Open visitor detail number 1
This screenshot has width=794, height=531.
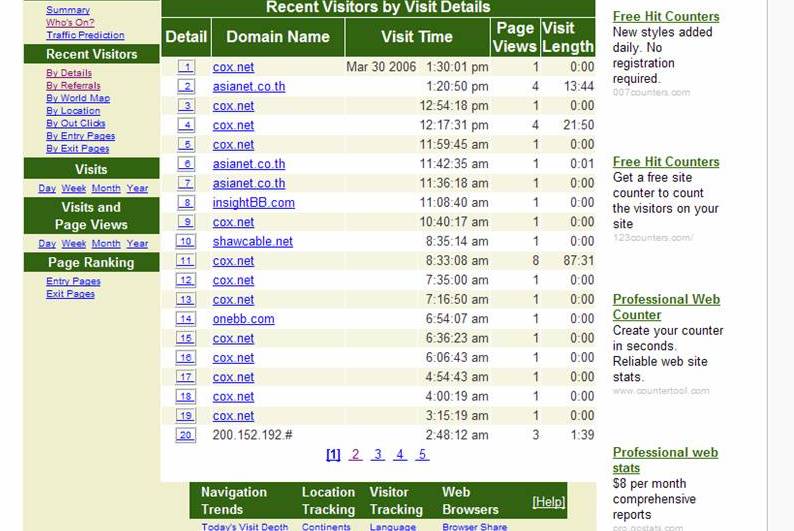coord(186,67)
